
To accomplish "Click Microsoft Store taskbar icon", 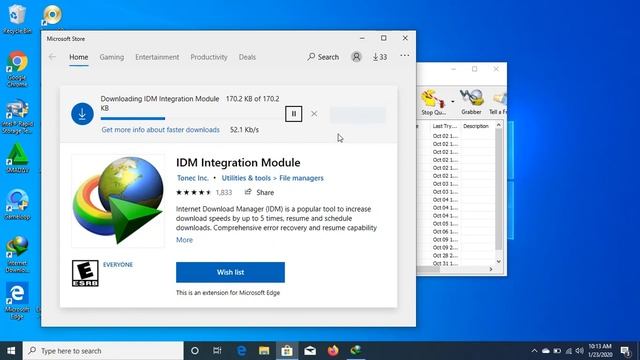I will click(287, 351).
